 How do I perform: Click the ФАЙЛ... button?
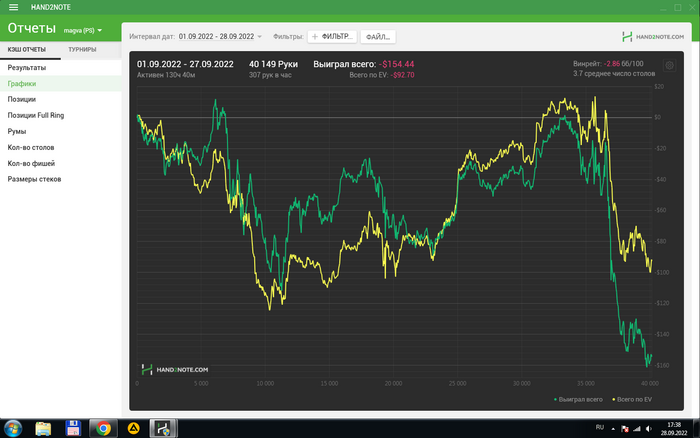(x=378, y=37)
